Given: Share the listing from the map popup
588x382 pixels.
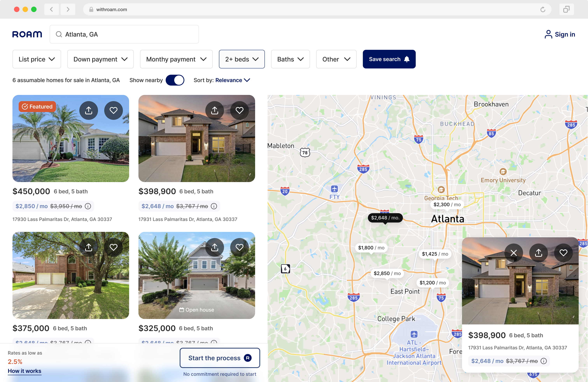Looking at the screenshot, I should click(x=539, y=253).
